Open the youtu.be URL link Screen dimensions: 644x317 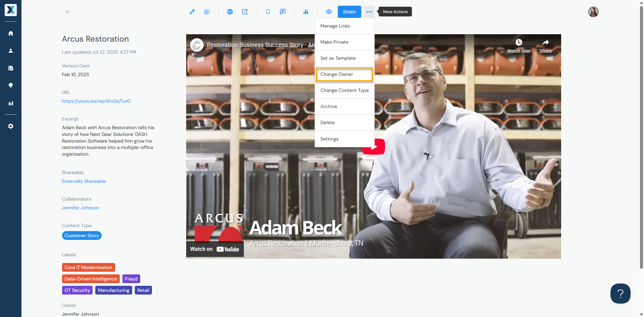point(96,101)
